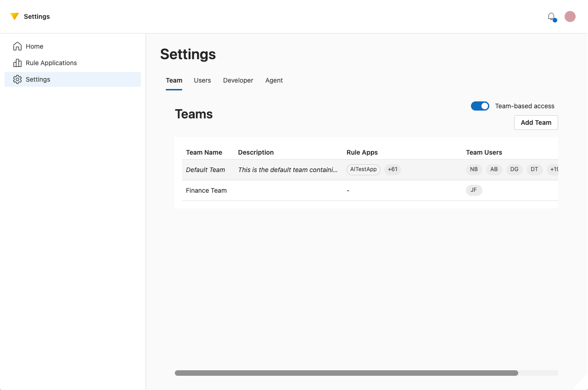Expand the +61 rule apps badge

coord(392,169)
